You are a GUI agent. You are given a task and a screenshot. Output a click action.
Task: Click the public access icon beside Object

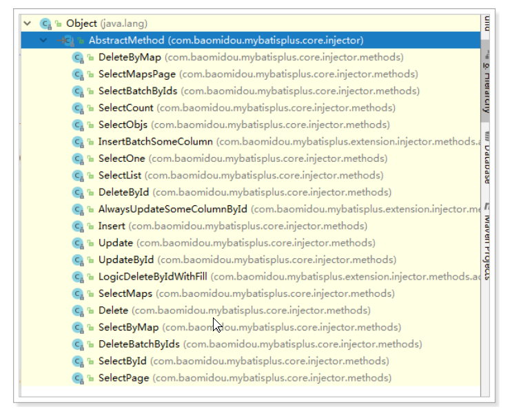click(59, 23)
